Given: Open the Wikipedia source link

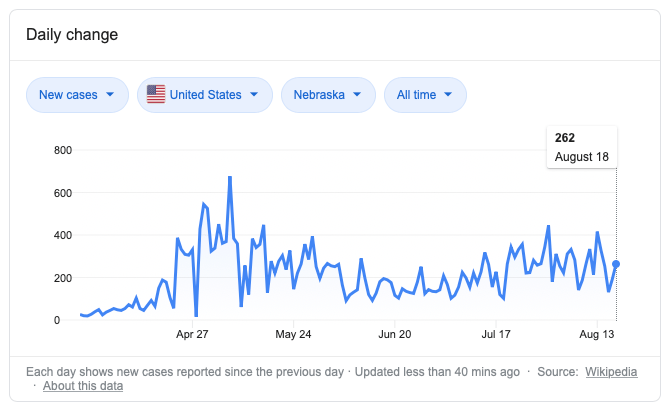Looking at the screenshot, I should click(x=611, y=372).
